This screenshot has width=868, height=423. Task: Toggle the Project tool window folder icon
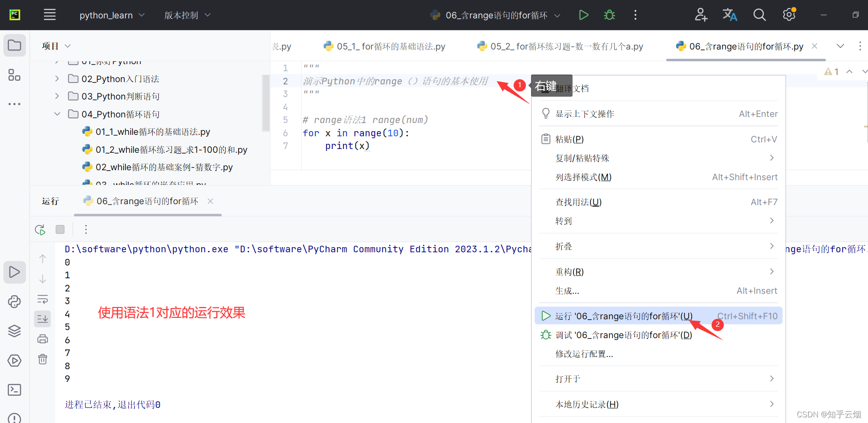[x=15, y=46]
